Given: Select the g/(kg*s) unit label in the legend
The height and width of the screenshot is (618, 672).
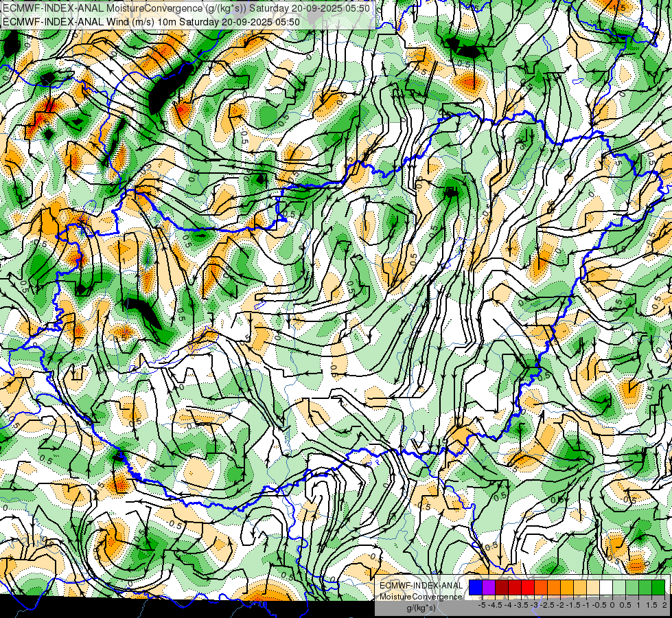Looking at the screenshot, I should coord(421,608).
